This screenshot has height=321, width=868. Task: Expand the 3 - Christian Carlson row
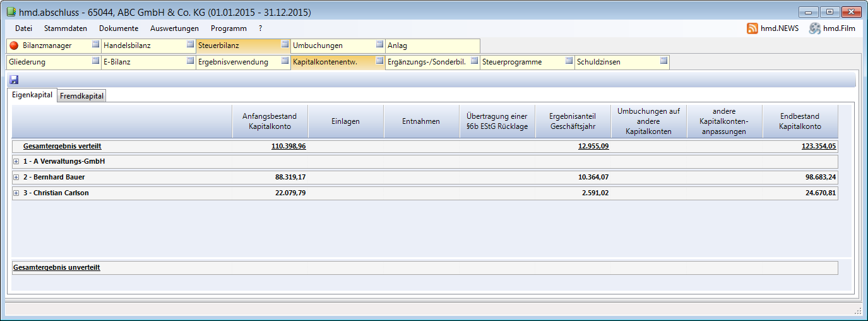(x=16, y=193)
